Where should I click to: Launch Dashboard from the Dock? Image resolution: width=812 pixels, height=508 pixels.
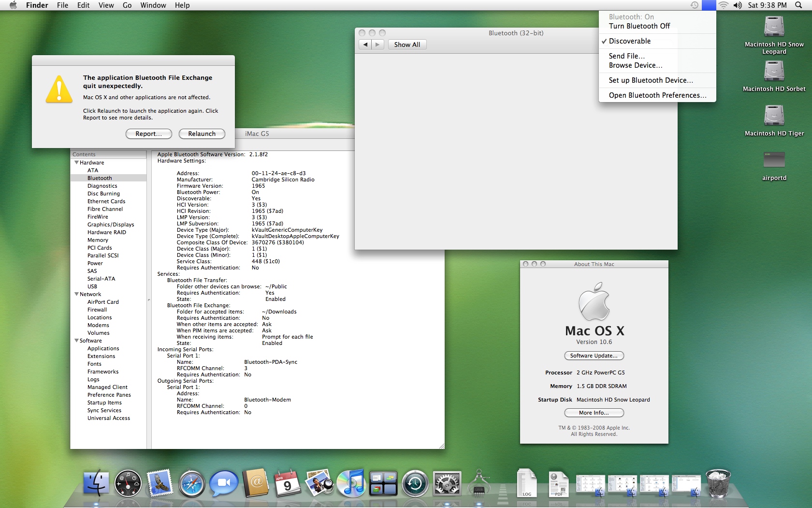(x=128, y=483)
